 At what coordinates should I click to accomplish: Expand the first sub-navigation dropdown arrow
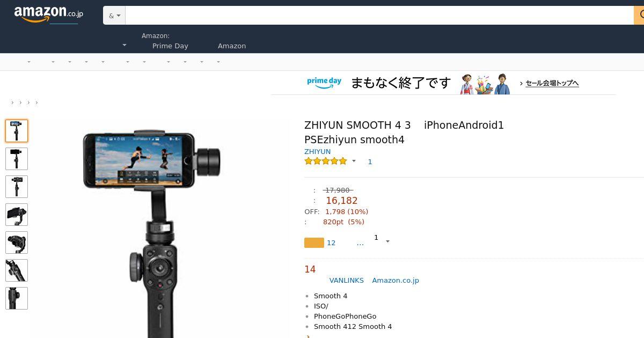coord(29,62)
